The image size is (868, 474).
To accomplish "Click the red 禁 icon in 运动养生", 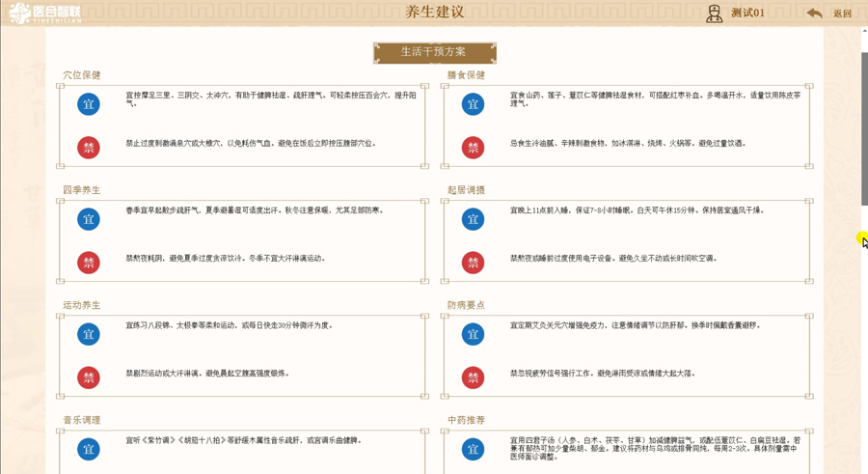I will tap(89, 377).
